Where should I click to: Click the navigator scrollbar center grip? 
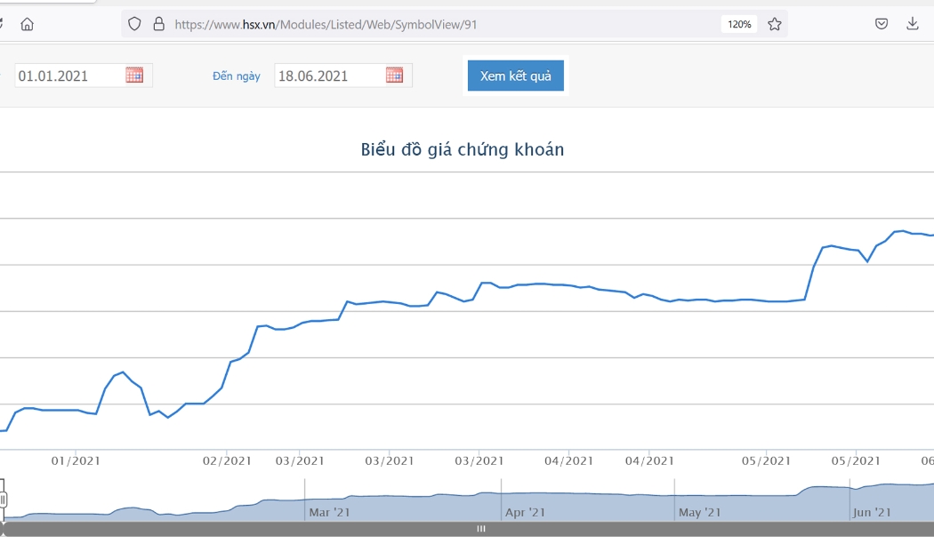(x=480, y=529)
